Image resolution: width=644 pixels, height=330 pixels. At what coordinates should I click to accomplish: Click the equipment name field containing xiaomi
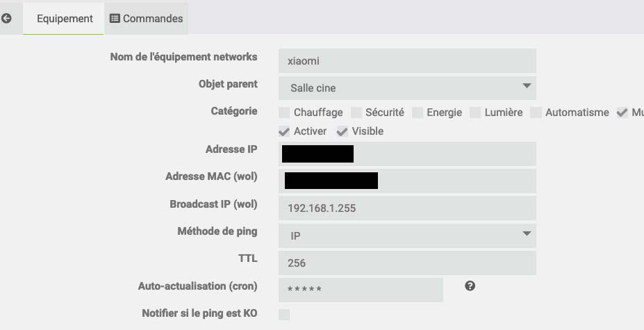[x=407, y=60]
